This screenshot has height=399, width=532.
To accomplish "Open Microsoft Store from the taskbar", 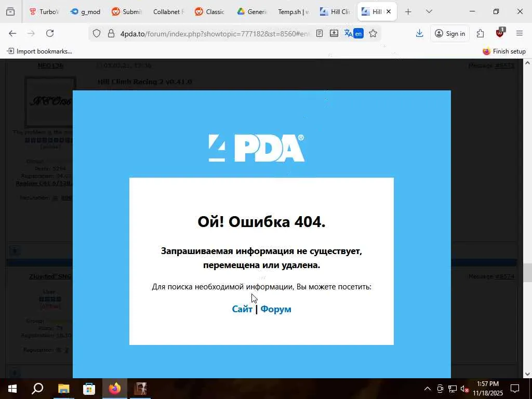I will tap(89, 389).
